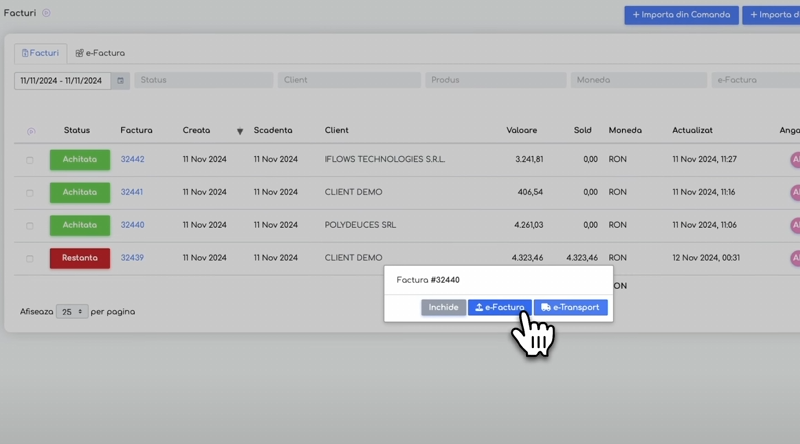Image resolution: width=800 pixels, height=444 pixels.
Task: Click the Importa din Comanda button
Action: (681, 15)
